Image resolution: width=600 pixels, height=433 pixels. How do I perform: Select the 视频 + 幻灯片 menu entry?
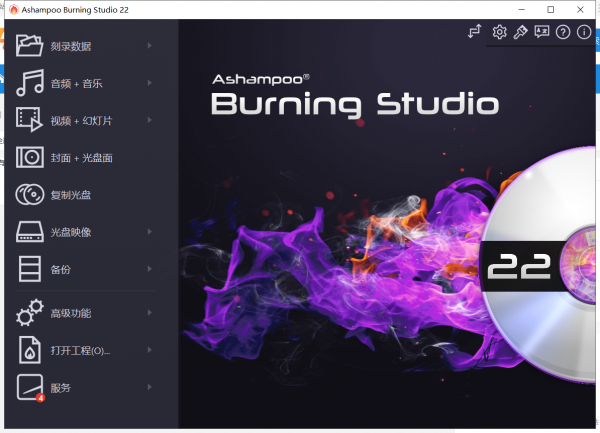[82, 121]
